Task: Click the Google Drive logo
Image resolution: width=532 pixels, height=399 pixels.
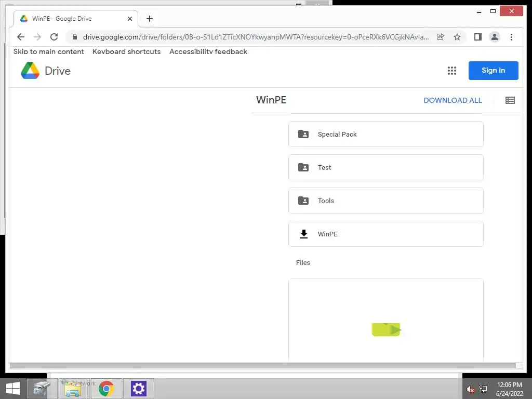Action: (x=46, y=71)
